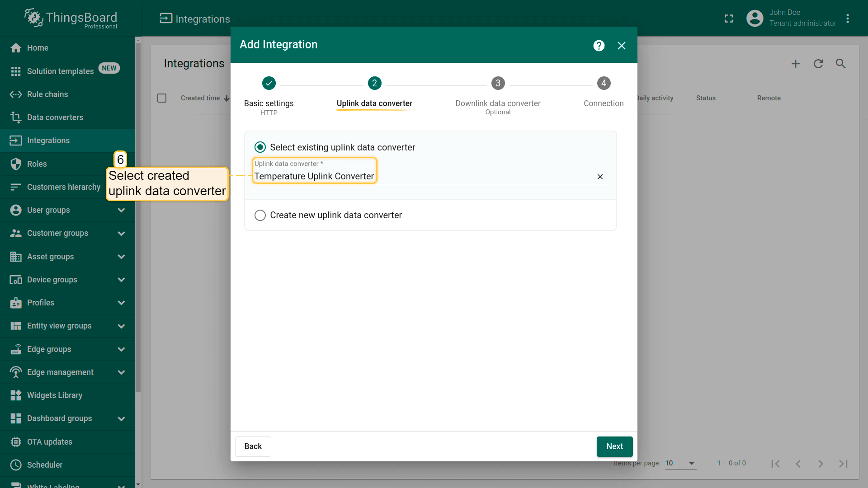This screenshot has height=488, width=868.
Task: Sort by Created time column
Action: tap(205, 98)
